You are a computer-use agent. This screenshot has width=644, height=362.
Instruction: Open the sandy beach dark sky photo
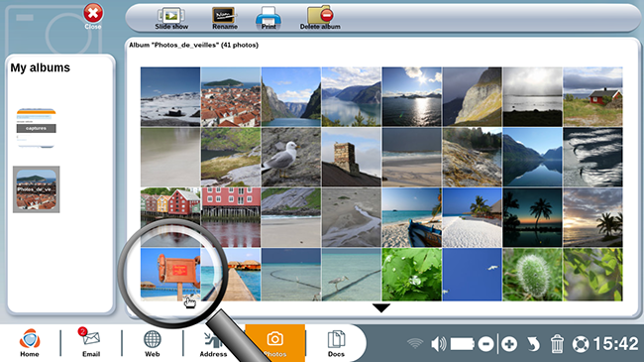412,157
